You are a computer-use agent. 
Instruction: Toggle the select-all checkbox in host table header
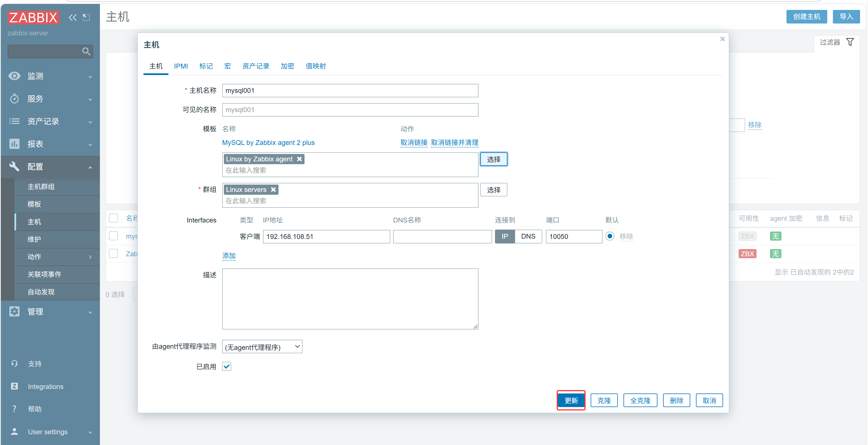pyautogui.click(x=113, y=218)
